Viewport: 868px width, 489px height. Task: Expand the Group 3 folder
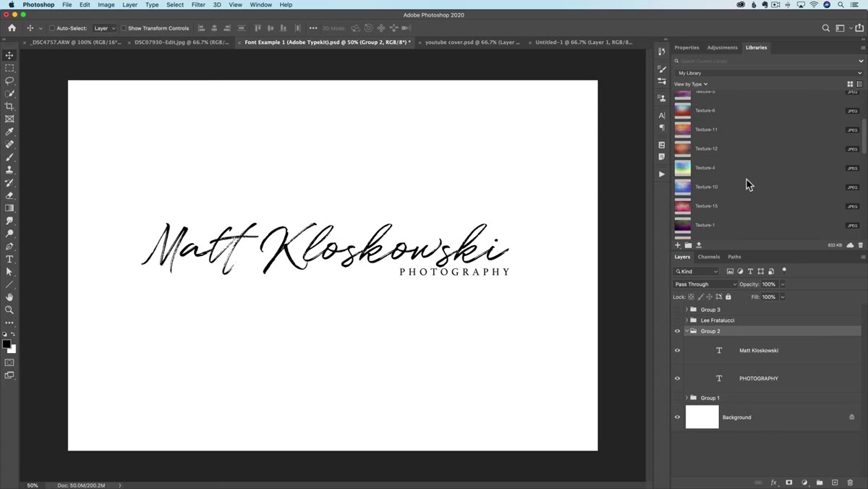click(x=686, y=310)
